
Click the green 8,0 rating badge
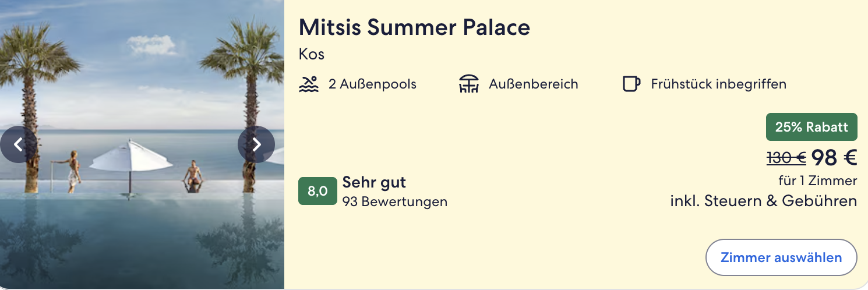click(317, 191)
